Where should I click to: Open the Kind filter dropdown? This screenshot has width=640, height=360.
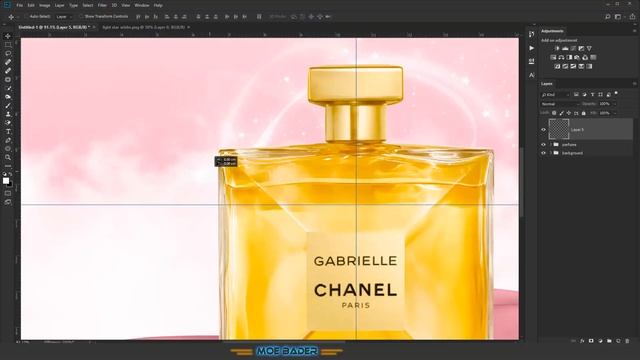555,95
